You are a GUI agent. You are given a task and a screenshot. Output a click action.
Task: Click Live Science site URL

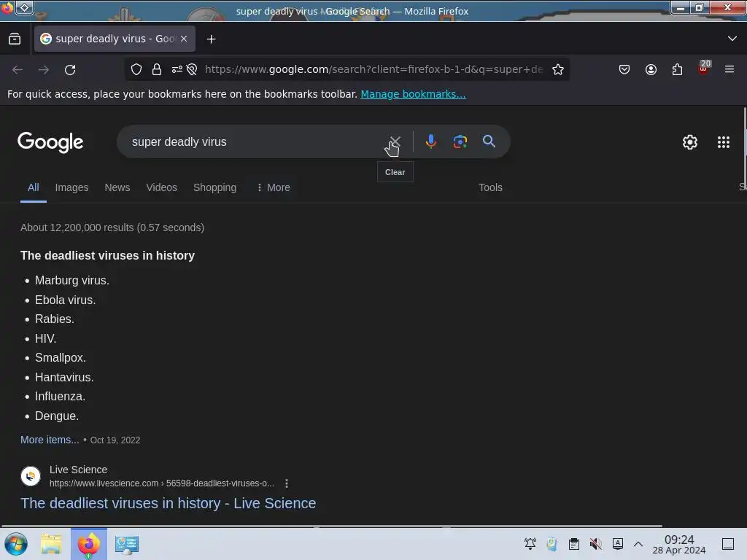161,483
